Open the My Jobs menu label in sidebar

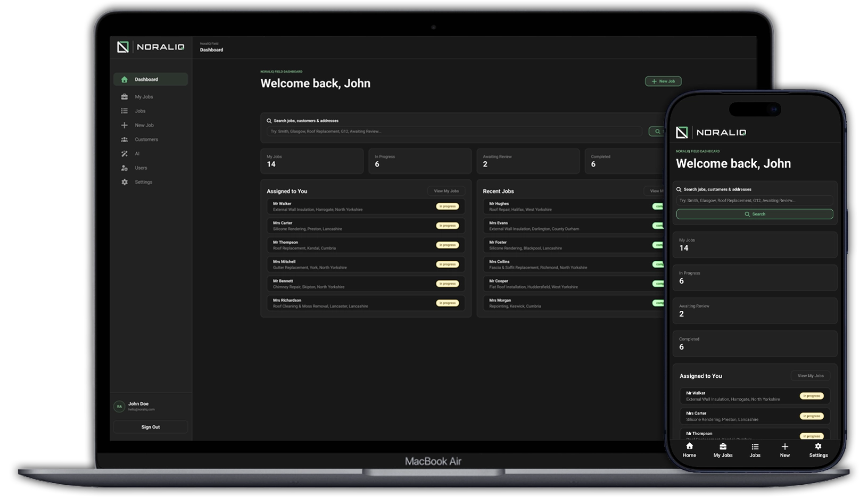[144, 97]
